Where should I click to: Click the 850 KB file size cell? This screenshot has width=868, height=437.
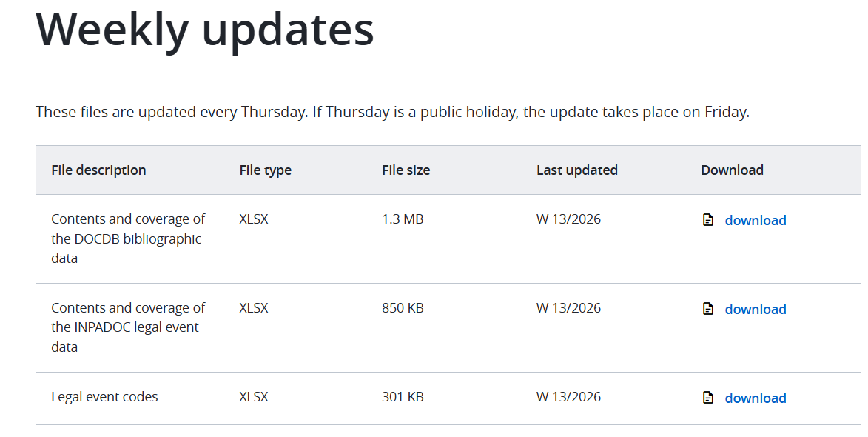tap(403, 308)
